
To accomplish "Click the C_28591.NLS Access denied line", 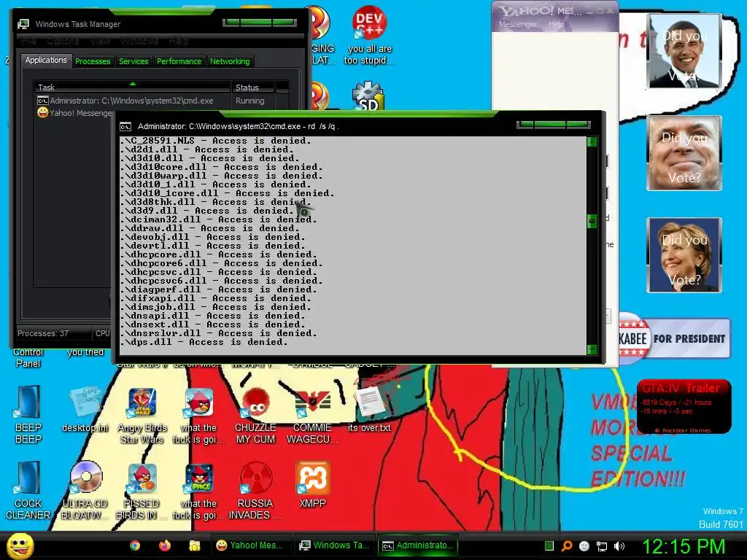I will pyautogui.click(x=215, y=141).
